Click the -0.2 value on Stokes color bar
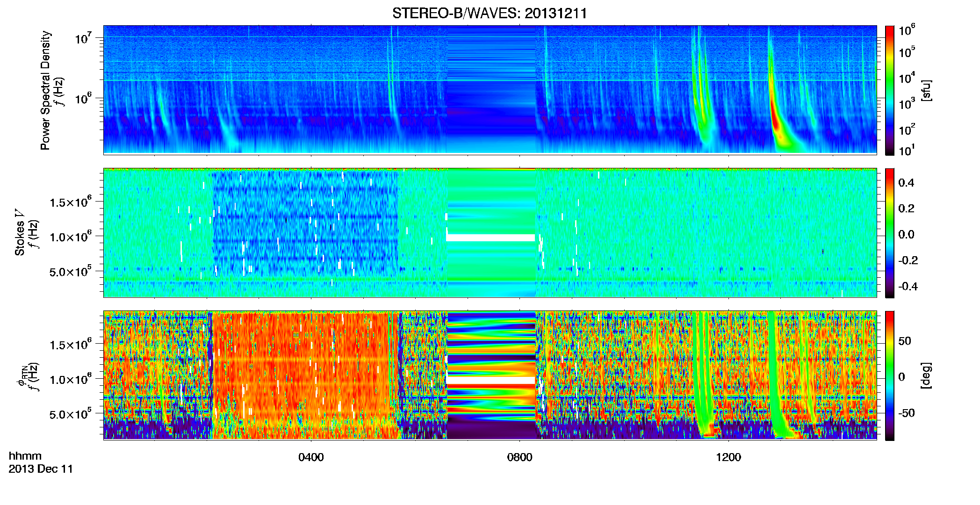 click(x=908, y=260)
